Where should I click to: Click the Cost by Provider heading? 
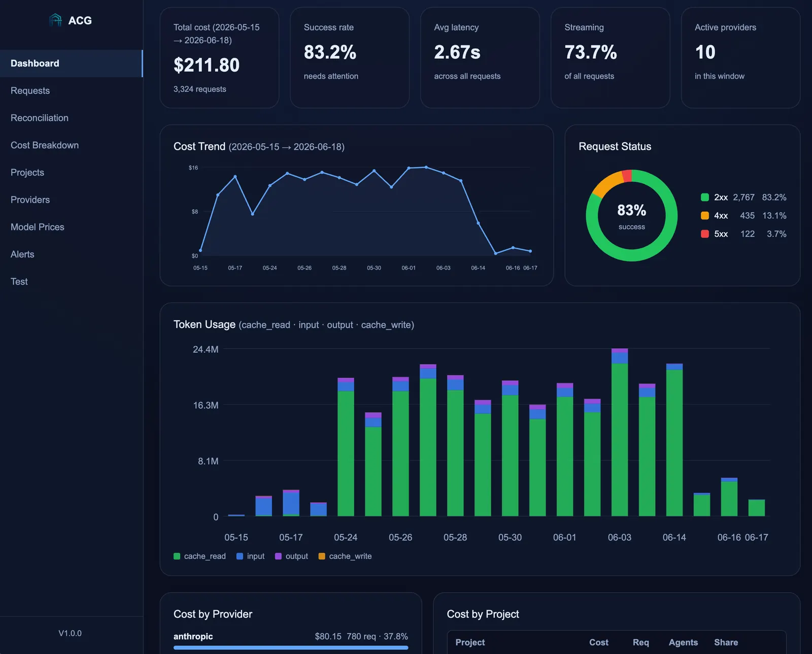pyautogui.click(x=213, y=614)
